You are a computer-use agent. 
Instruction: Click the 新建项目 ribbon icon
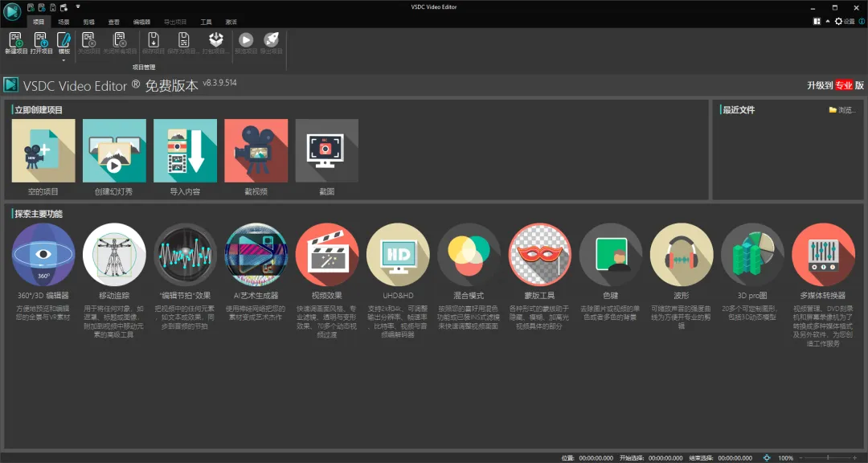pyautogui.click(x=16, y=40)
